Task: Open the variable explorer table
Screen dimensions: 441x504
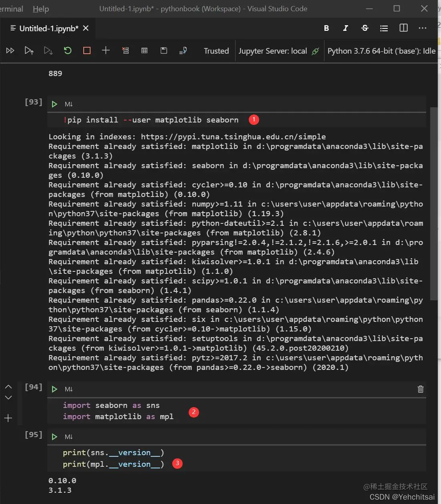Action: (x=145, y=50)
